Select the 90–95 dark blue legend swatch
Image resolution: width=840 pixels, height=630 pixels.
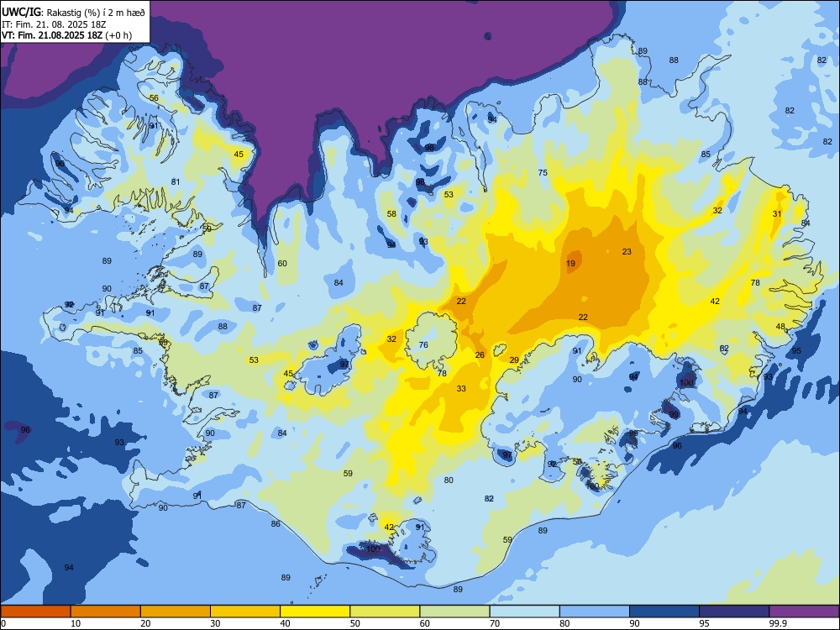pyautogui.click(x=664, y=612)
